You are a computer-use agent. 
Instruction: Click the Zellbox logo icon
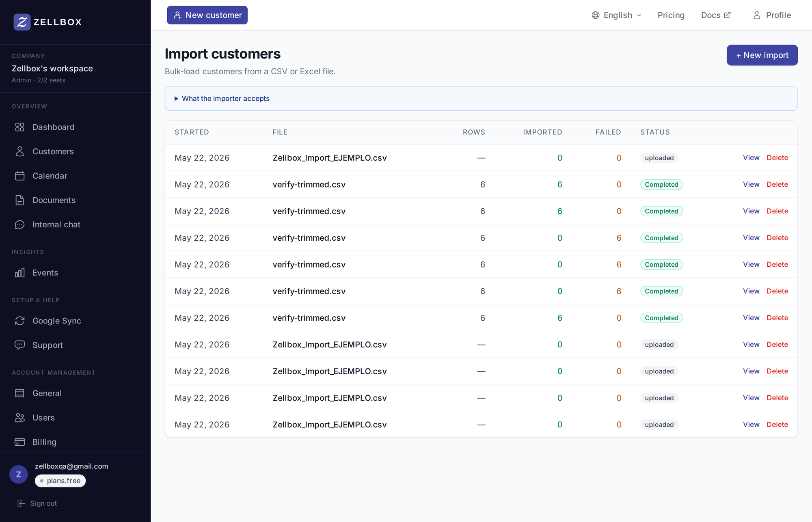[22, 22]
